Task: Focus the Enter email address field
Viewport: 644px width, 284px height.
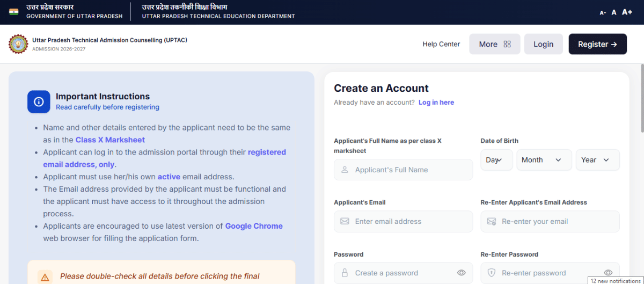Action: point(403,221)
